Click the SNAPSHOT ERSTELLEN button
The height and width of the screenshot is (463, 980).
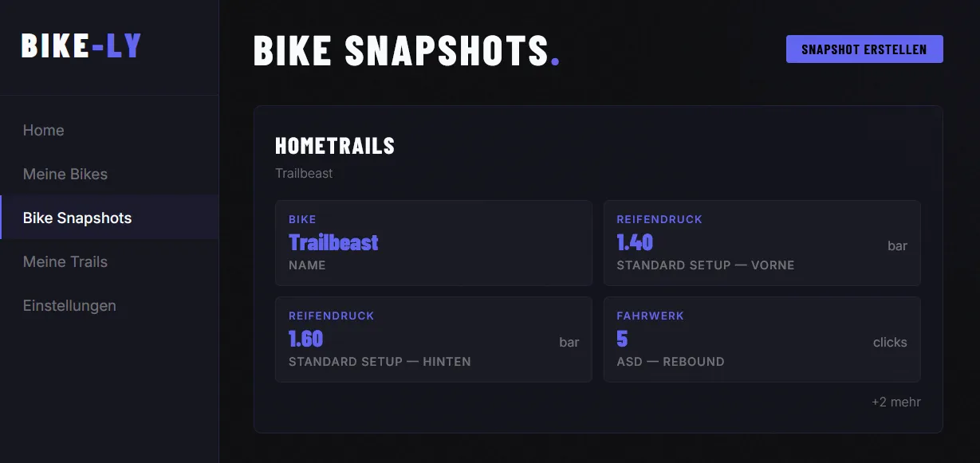pyautogui.click(x=864, y=49)
